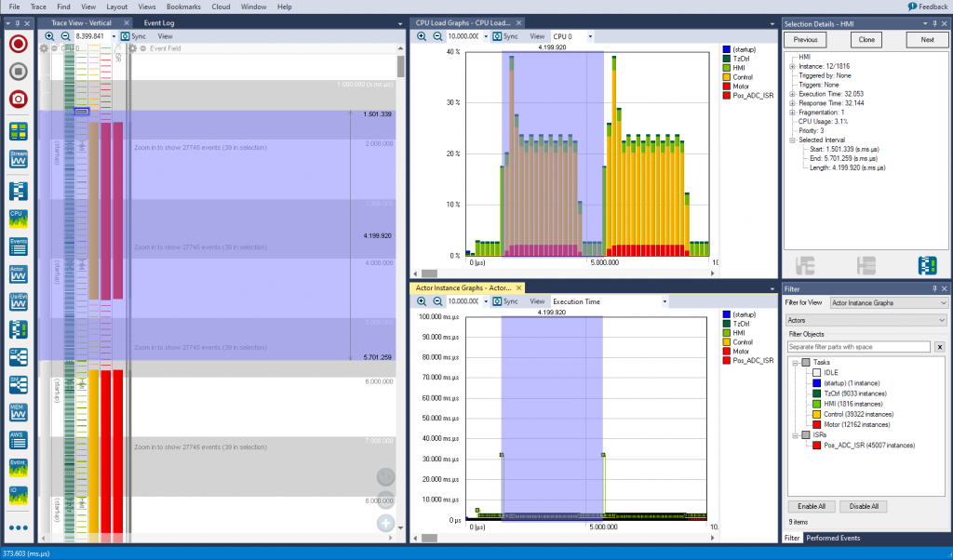Image resolution: width=953 pixels, height=560 pixels.
Task: Click the Clone button
Action: click(866, 39)
